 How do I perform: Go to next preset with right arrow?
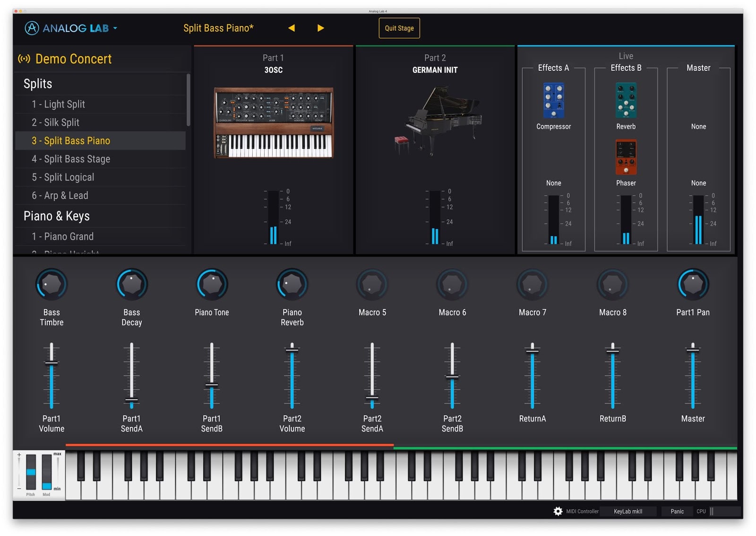tap(320, 28)
